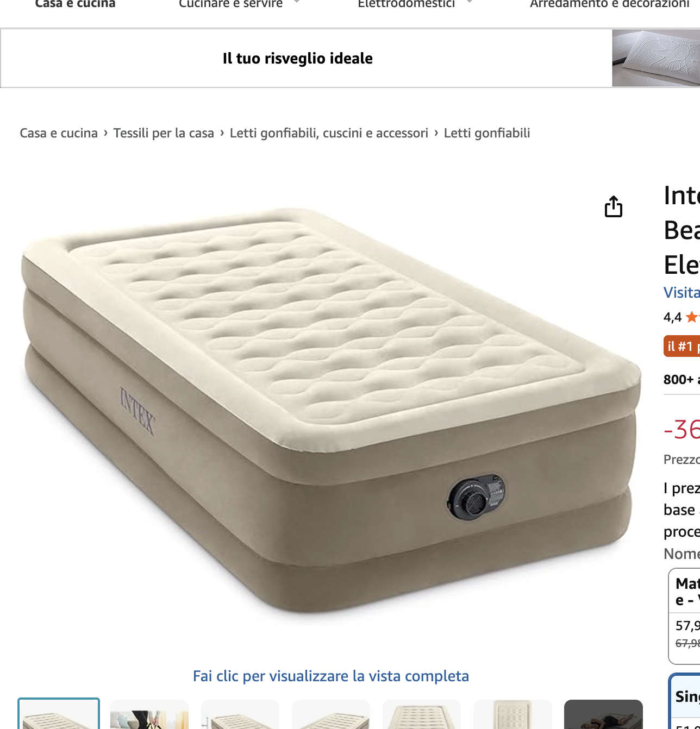
Task: Expand the 'Elettrodomestici' dropdown arrow
Action: (469, 2)
